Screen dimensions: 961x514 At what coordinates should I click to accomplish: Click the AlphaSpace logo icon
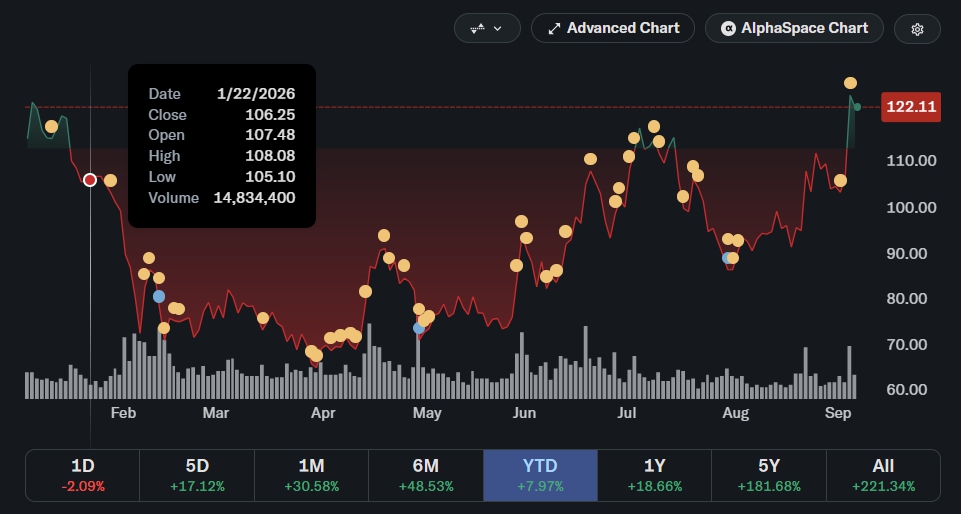tap(728, 29)
